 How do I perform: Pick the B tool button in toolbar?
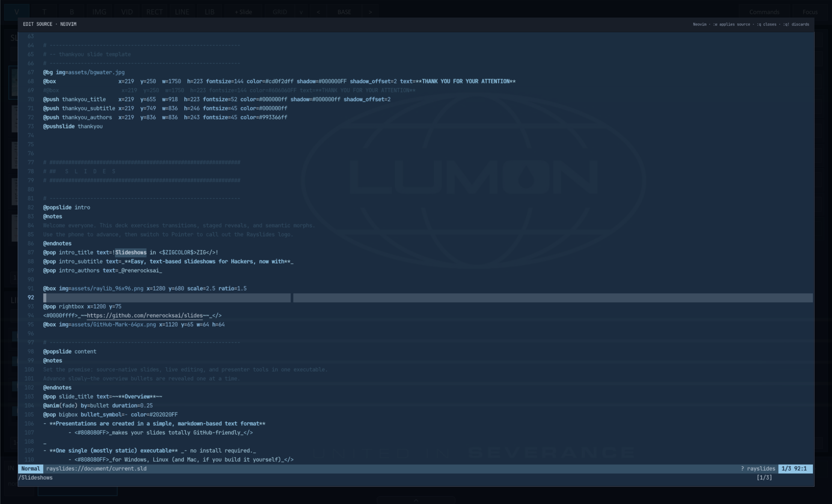click(72, 12)
